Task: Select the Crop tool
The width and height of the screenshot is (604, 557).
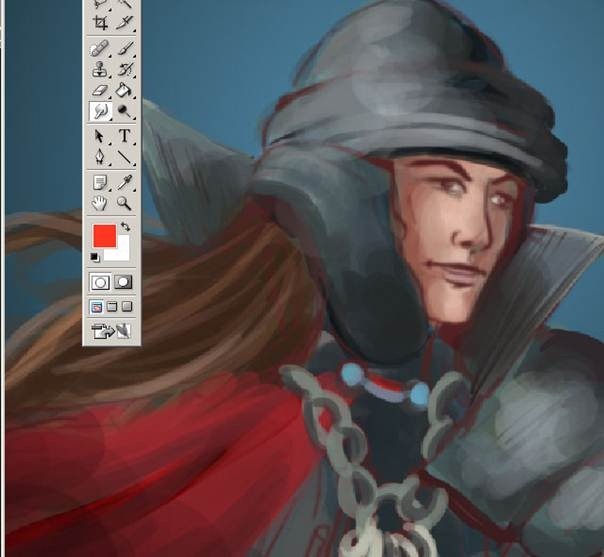Action: click(x=100, y=22)
